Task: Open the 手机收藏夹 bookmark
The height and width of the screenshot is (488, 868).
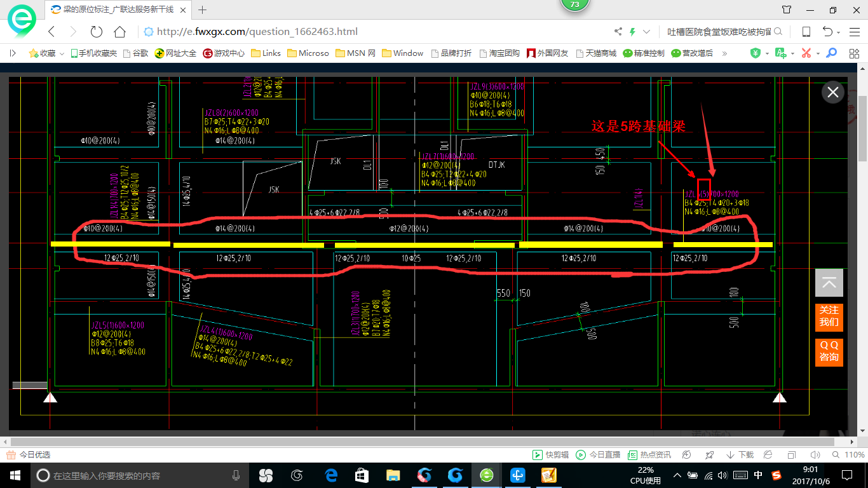Action: 94,53
